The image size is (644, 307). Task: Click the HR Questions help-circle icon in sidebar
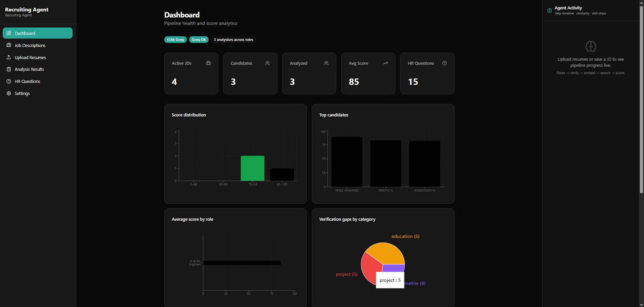[x=9, y=81]
